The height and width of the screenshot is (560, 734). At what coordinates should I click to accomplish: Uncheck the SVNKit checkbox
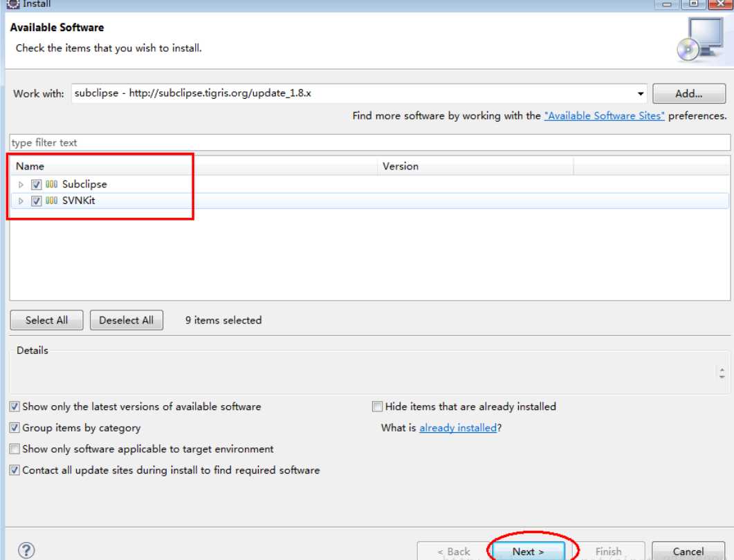pyautogui.click(x=36, y=200)
